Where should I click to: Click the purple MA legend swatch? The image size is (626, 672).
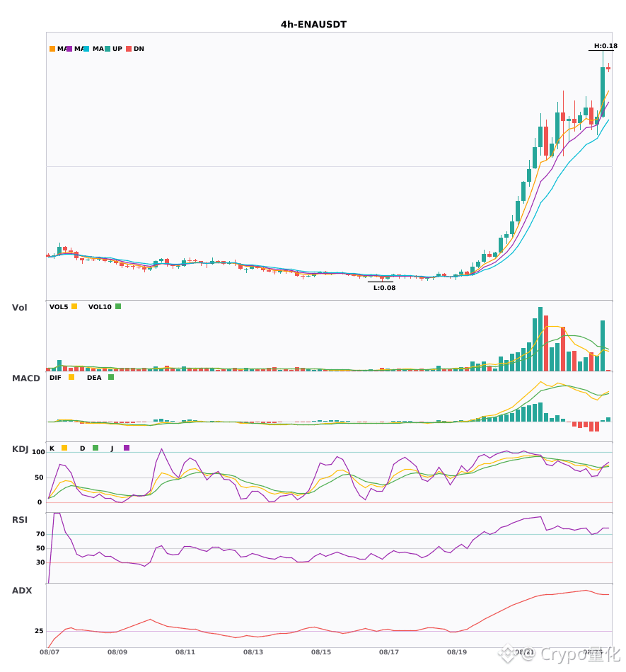(69, 49)
